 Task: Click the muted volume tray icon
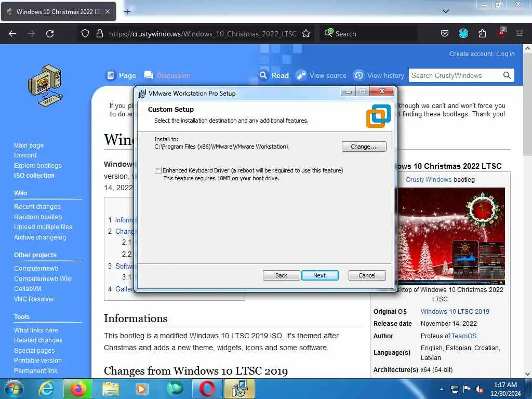pyautogui.click(x=479, y=390)
